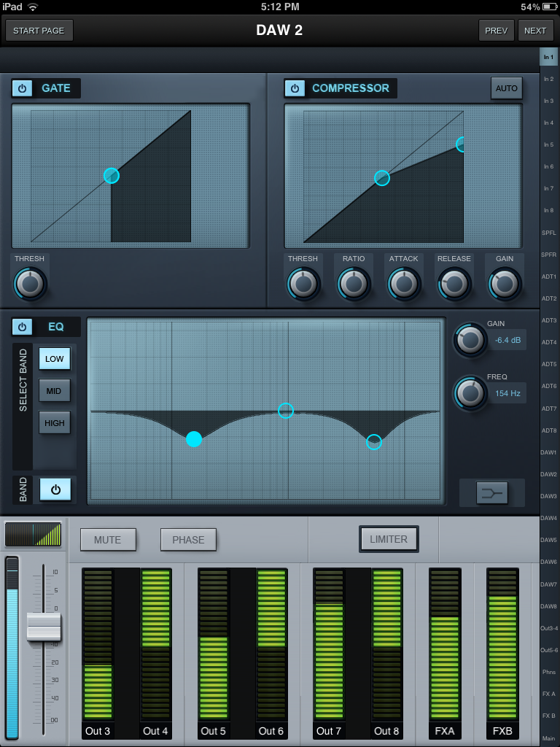Select the mid band EQ node
Image resolution: width=560 pixels, height=747 pixels.
point(286,410)
